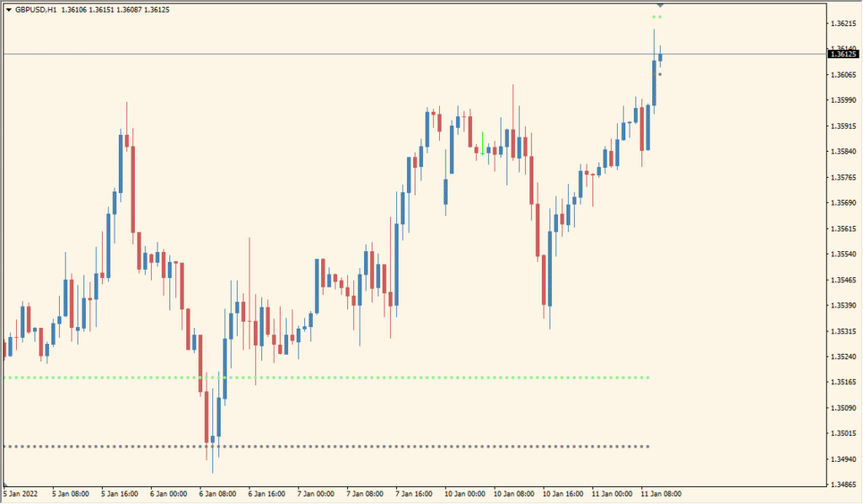
Task: Click time axis label 5 Jan 2022
Action: coord(21,494)
